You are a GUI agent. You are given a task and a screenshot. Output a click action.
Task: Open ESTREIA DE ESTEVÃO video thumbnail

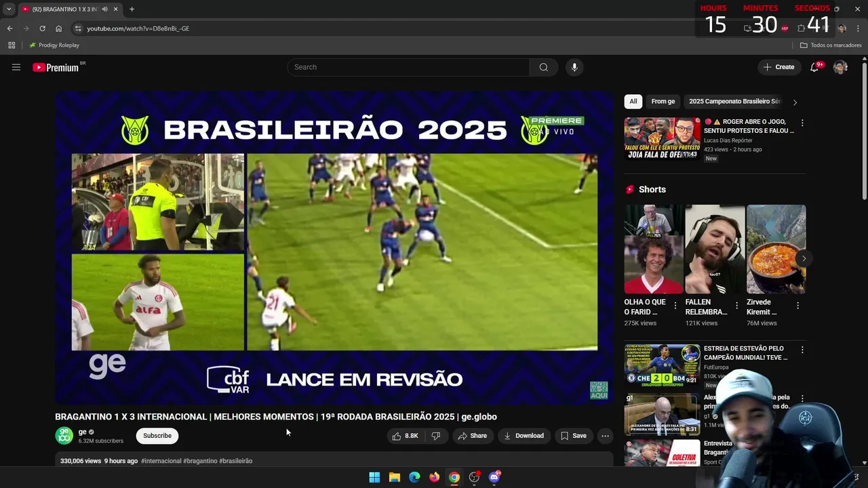coord(663,365)
